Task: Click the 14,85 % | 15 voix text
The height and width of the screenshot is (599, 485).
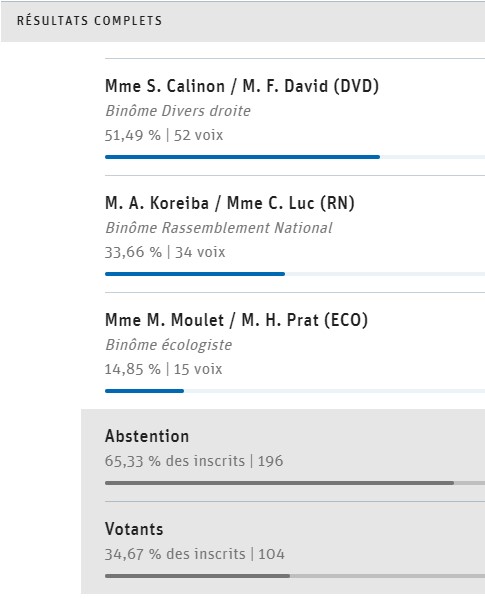Action: coord(163,369)
